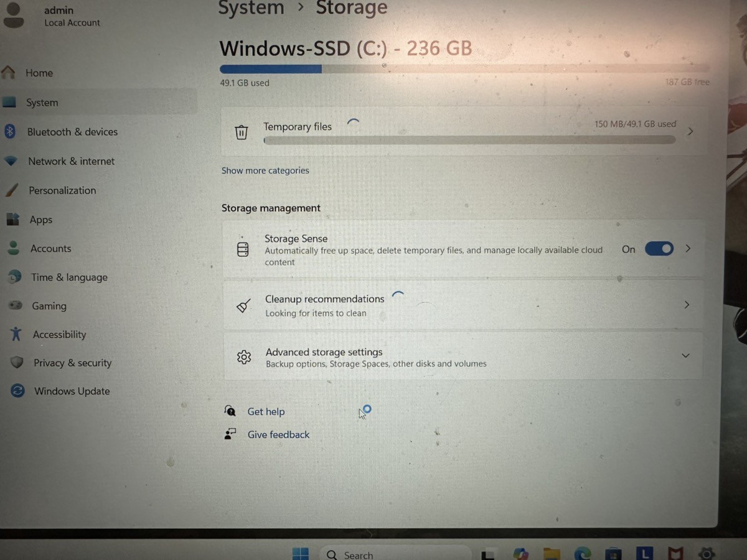
Task: Click the Task View taskbar icon
Action: click(489, 554)
